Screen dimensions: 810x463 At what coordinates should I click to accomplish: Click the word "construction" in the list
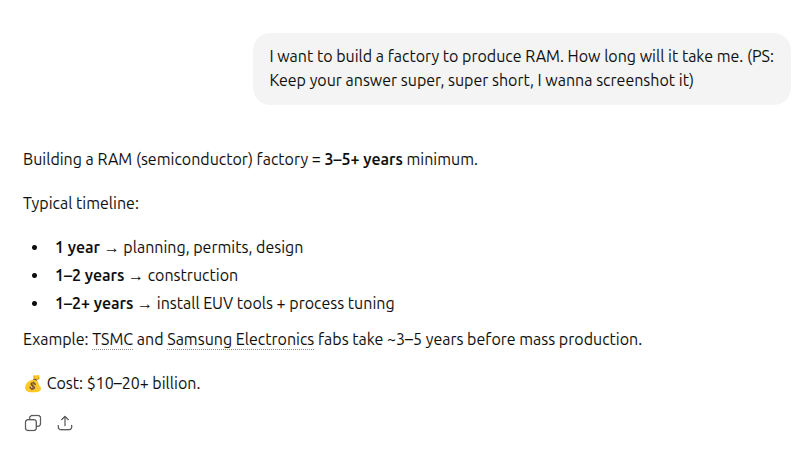tap(193, 275)
